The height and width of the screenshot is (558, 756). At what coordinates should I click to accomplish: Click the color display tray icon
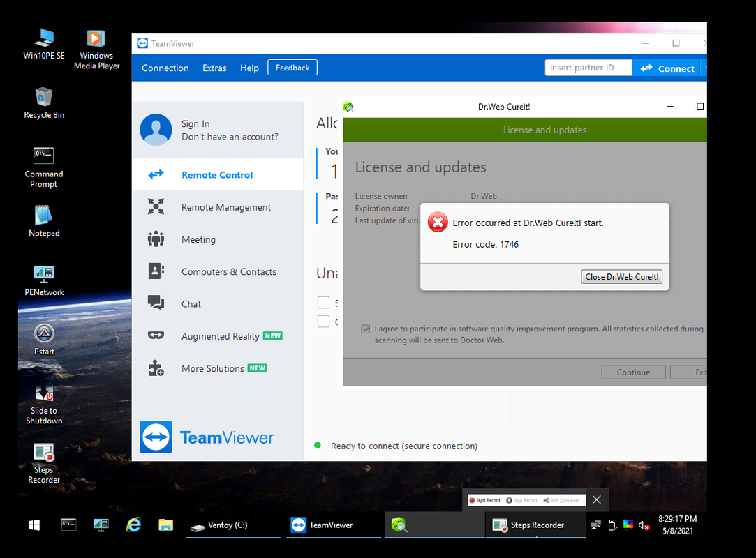coord(628,525)
